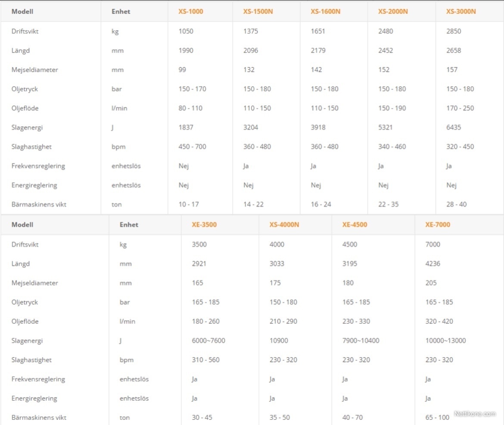Viewport: 504px width, 425px height.
Task: Click XE-4500 Driftsvikt value 4500
Action: pos(350,245)
